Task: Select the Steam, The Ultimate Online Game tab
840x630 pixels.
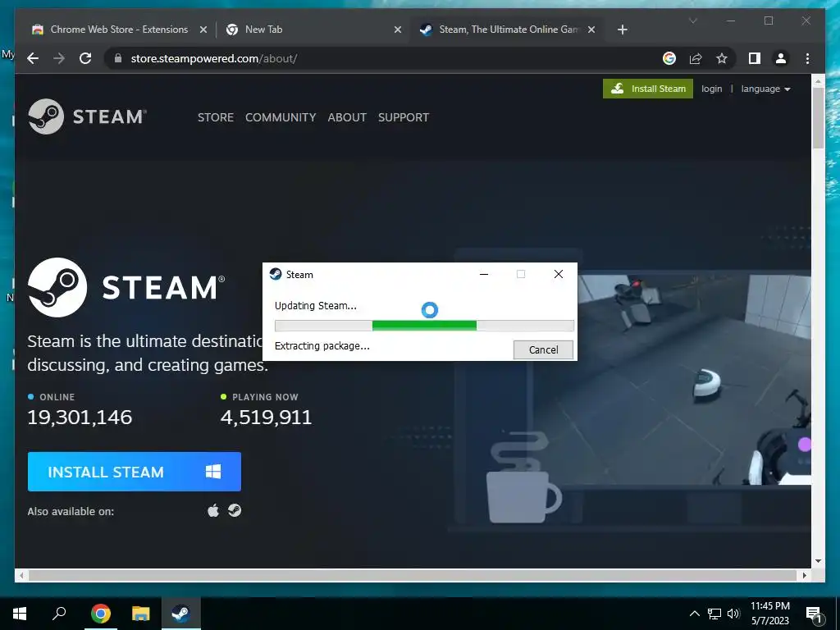Action: tap(506, 30)
